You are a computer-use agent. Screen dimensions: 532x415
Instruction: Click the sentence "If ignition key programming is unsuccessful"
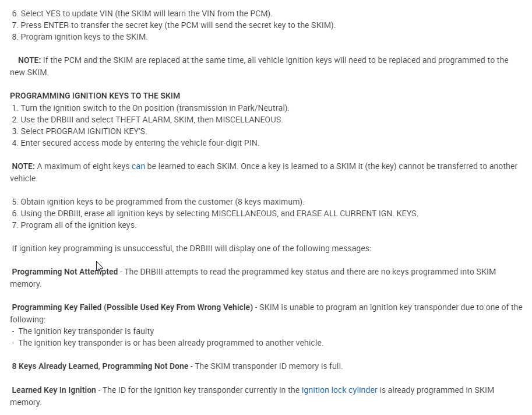[x=191, y=248]
